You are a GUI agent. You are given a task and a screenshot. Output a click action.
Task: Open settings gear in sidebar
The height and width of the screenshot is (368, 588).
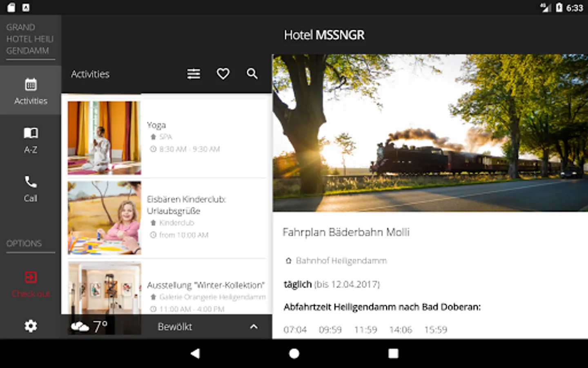(x=31, y=326)
